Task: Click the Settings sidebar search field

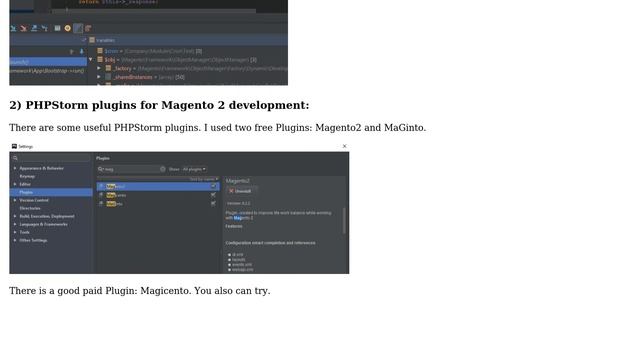Action: click(x=51, y=158)
